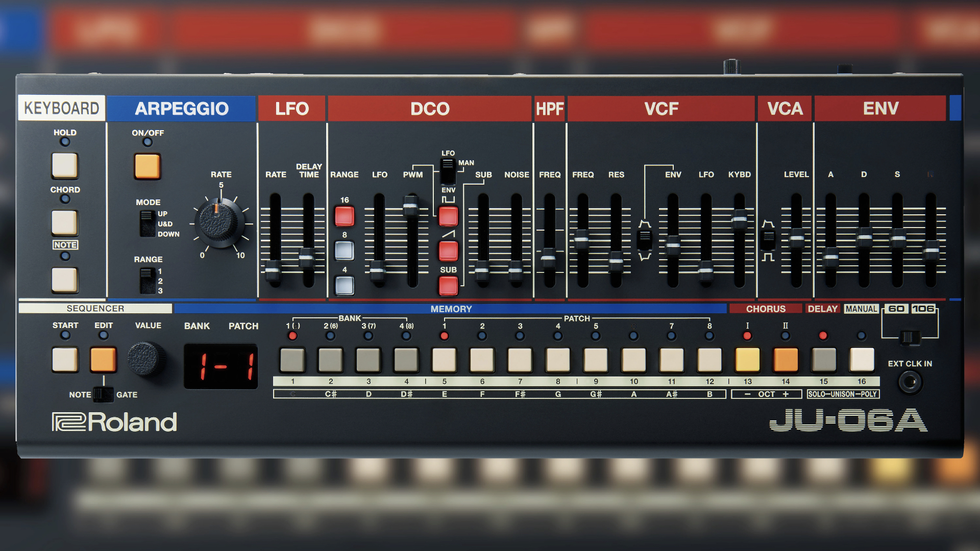Flip the arpeggio MODE switch

[148, 223]
